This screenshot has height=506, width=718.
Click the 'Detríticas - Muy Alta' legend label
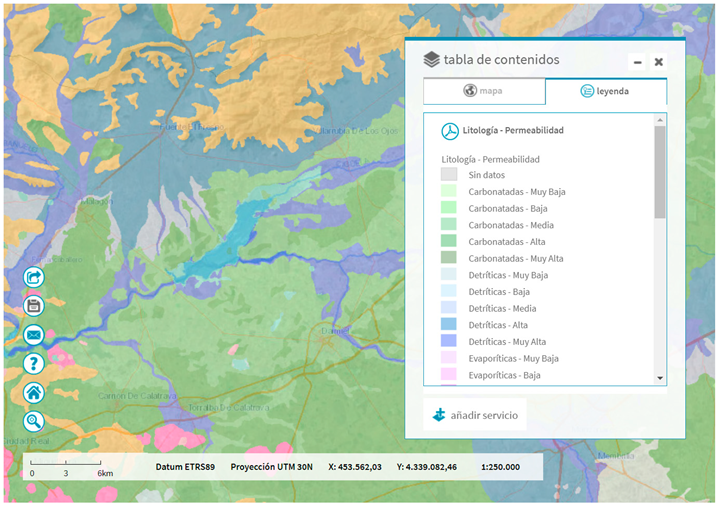coord(507,342)
